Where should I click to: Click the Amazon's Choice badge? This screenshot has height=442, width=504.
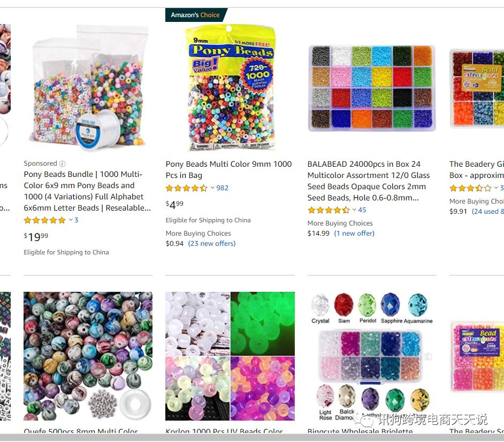coord(196,15)
